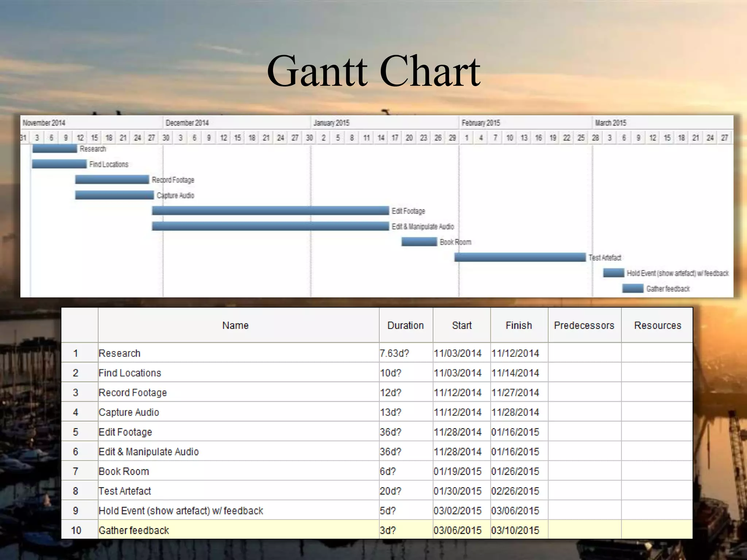
Task: Click the Record Footage gantt bar
Action: 112,179
